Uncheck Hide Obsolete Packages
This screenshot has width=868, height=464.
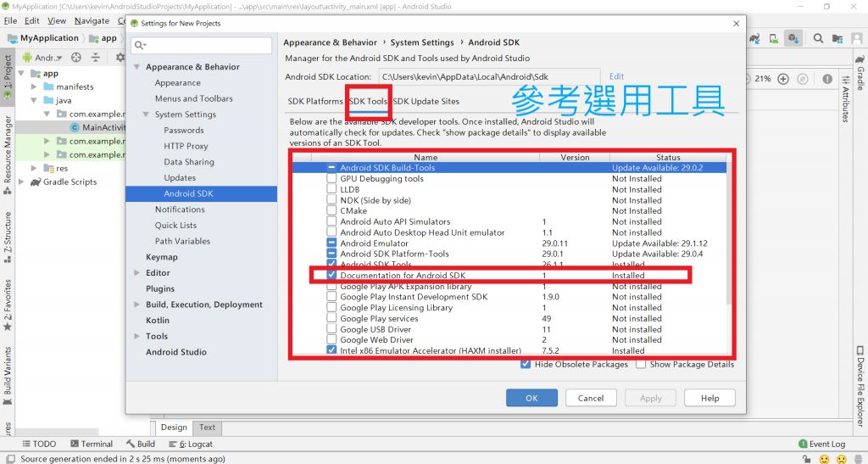(526, 365)
